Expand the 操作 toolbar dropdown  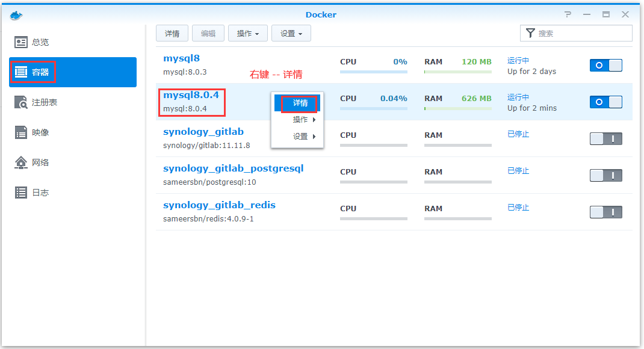click(247, 34)
